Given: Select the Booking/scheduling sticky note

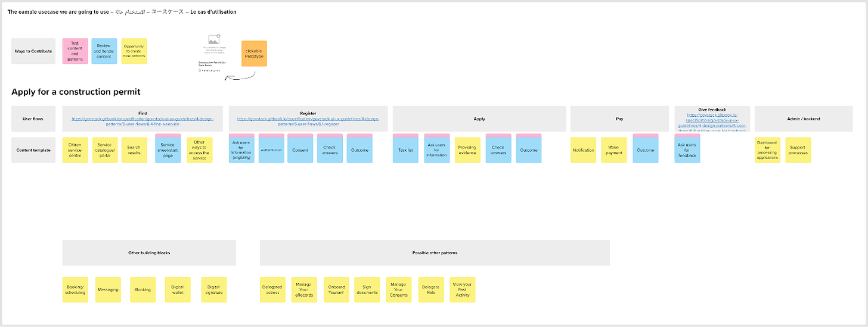Looking at the screenshot, I should 75,289.
